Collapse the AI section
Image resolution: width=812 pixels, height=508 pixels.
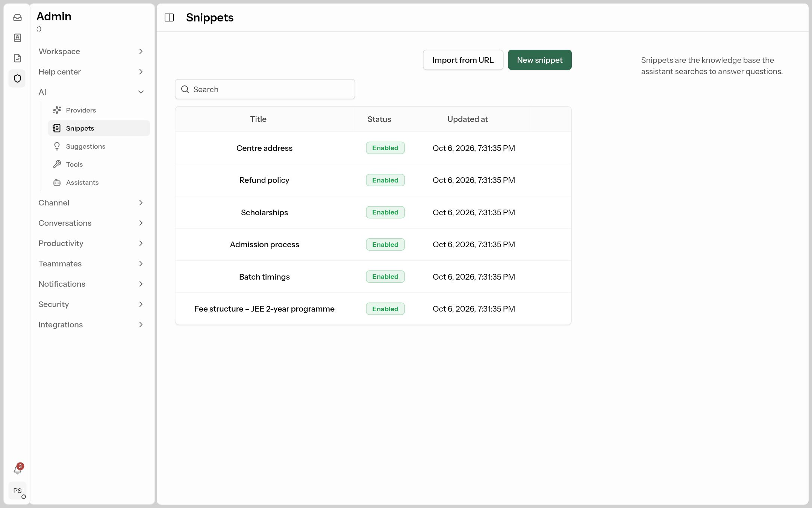pos(91,92)
